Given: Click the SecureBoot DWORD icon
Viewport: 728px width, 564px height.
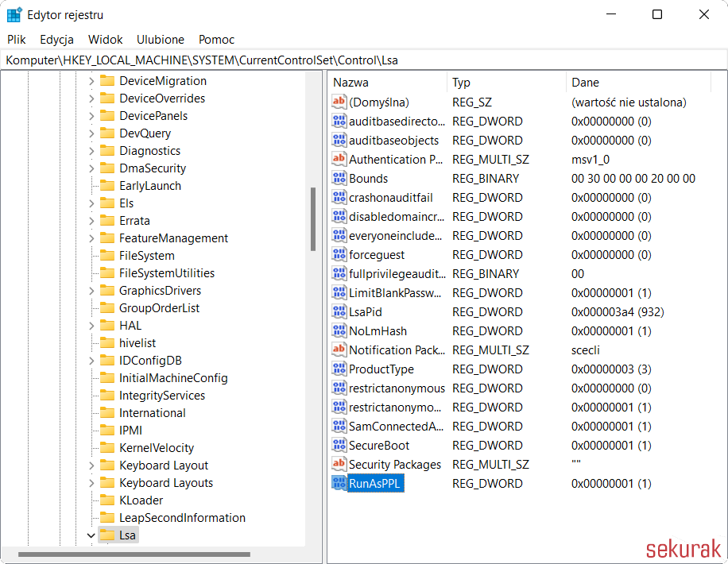Looking at the screenshot, I should pyautogui.click(x=339, y=445).
